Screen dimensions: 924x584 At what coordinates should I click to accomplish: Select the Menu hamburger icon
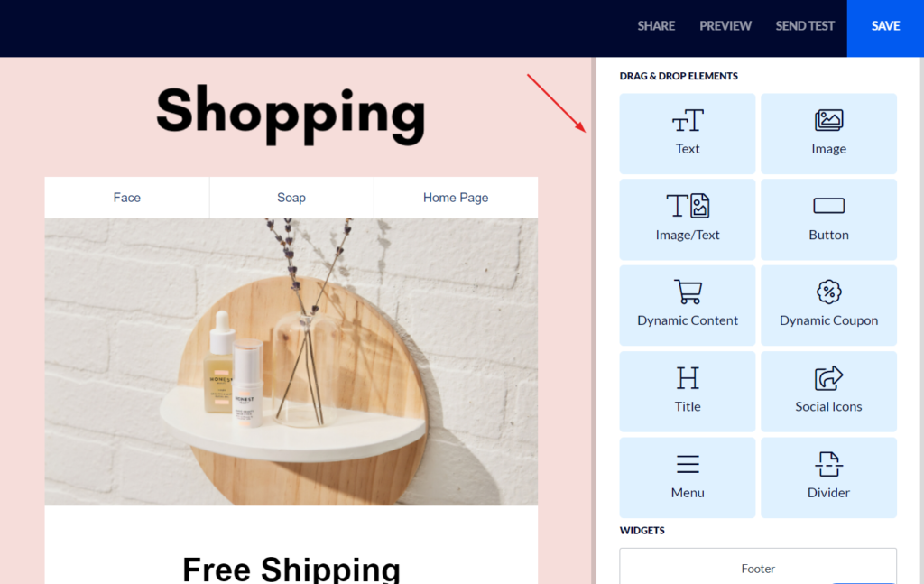[x=688, y=464]
